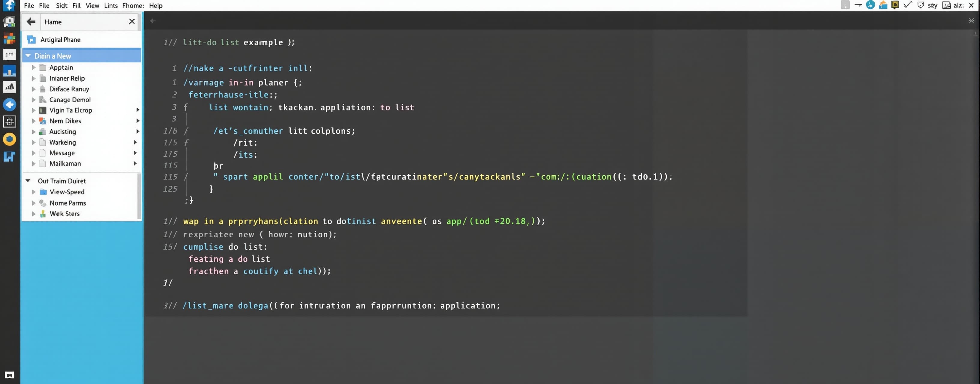Open the colorful mosaic blocks sidebar icon
The width and height of the screenshot is (980, 384).
pos(9,38)
